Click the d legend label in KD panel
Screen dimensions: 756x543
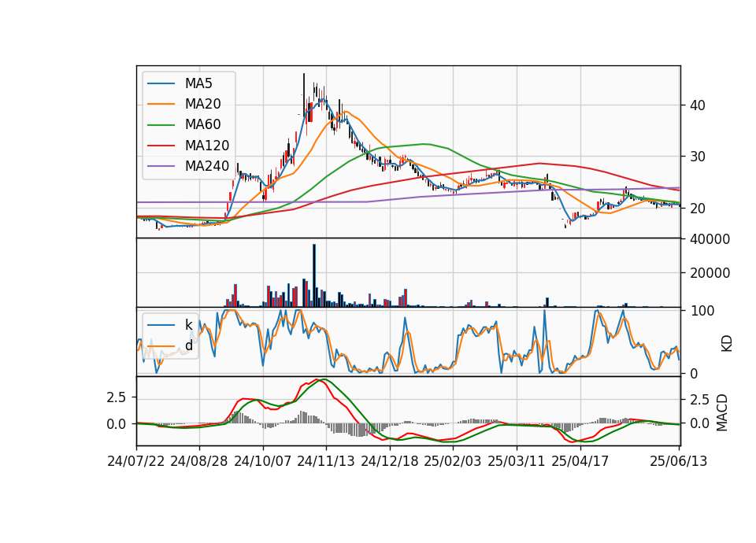[188, 345]
